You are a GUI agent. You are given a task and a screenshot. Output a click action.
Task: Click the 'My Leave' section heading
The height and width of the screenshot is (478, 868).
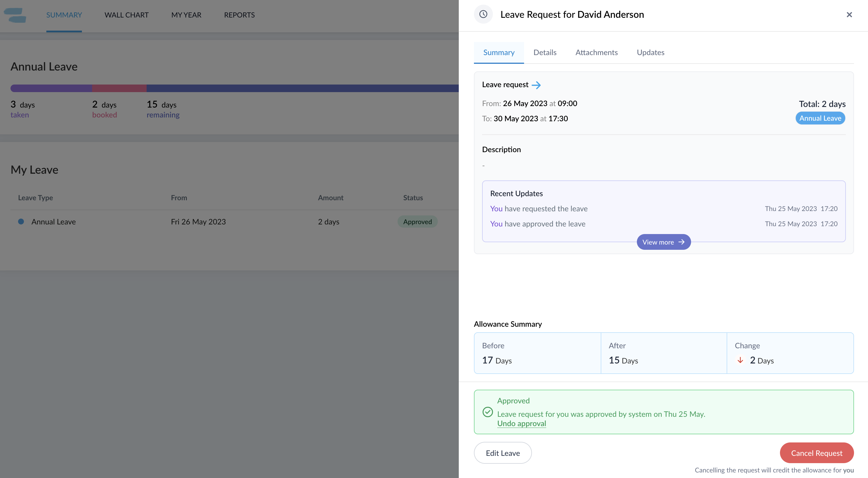click(x=34, y=170)
